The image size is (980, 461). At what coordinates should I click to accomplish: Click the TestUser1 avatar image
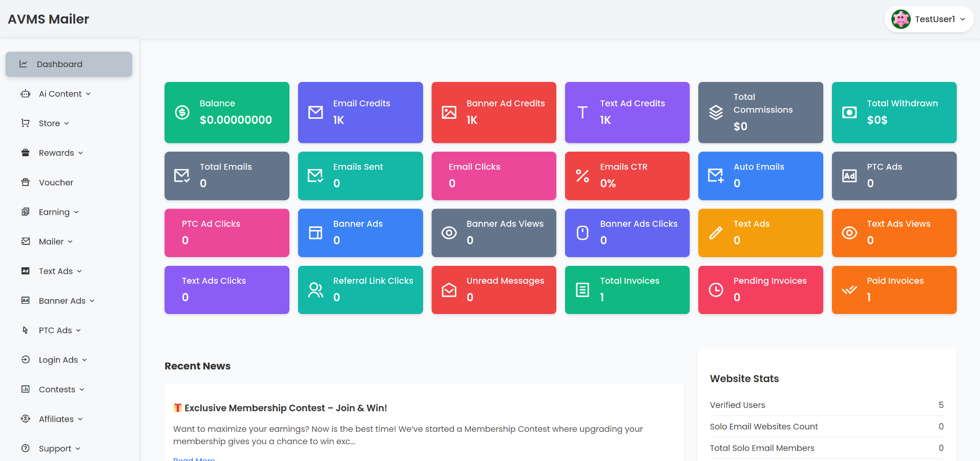(x=901, y=19)
